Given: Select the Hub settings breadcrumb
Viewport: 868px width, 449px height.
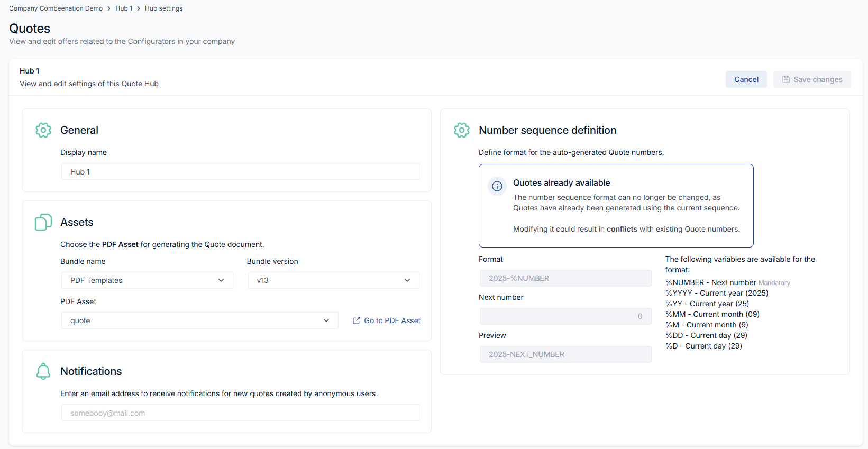Looking at the screenshot, I should pos(163,8).
